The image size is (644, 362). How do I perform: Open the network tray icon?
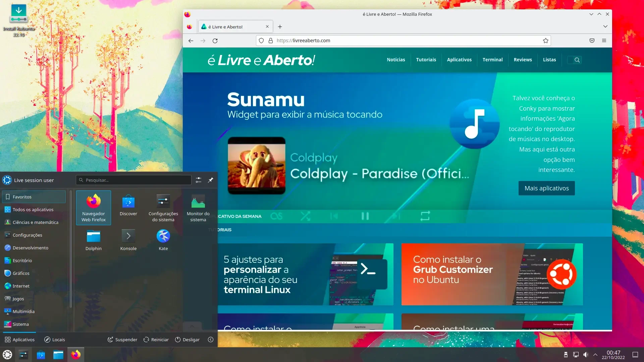coord(576,355)
